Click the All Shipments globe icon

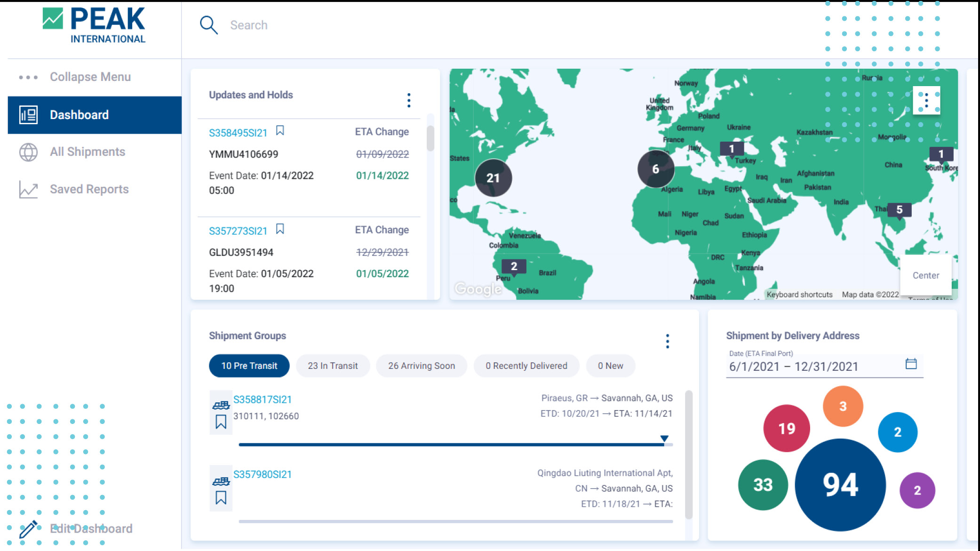coord(28,152)
